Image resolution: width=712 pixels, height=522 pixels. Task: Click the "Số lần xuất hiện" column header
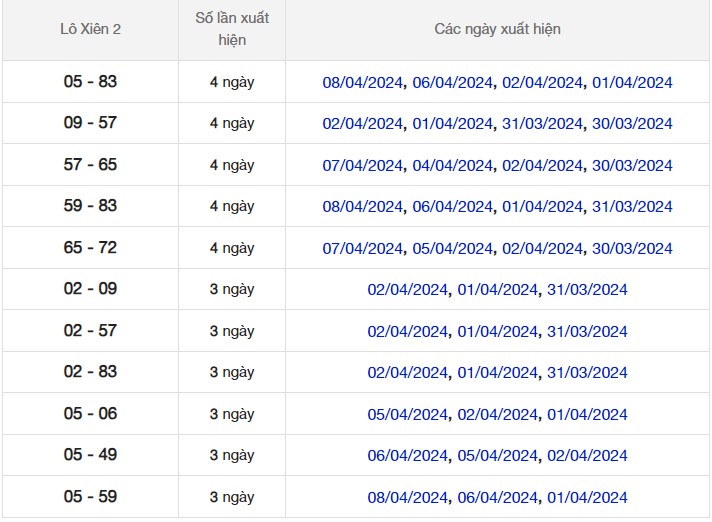pos(231,29)
